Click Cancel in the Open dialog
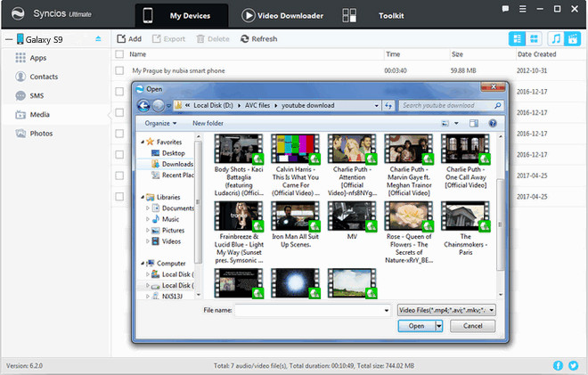 (472, 326)
